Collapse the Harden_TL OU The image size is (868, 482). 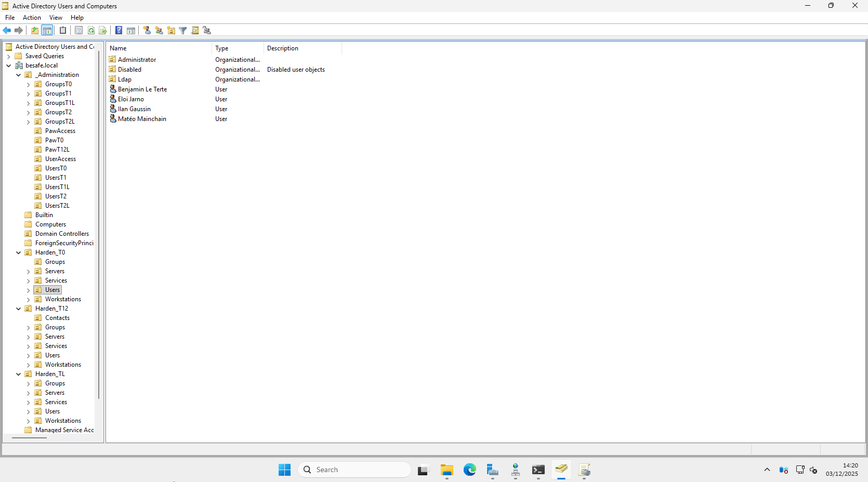click(x=19, y=374)
